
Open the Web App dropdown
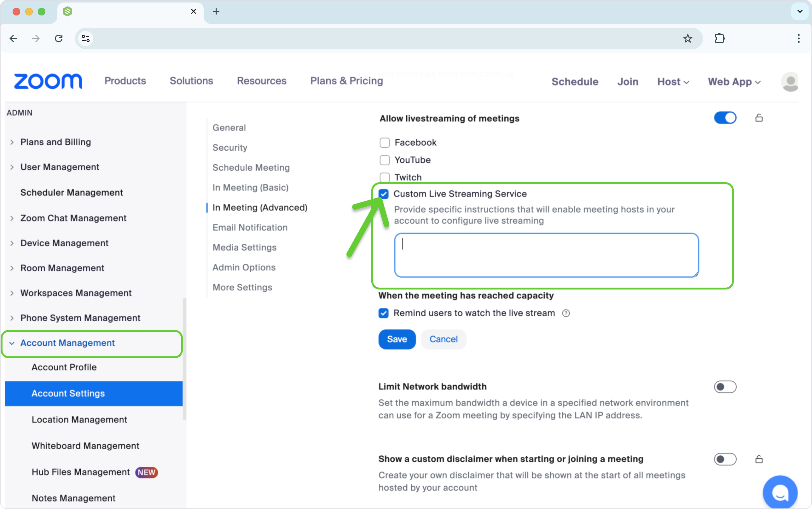point(734,82)
